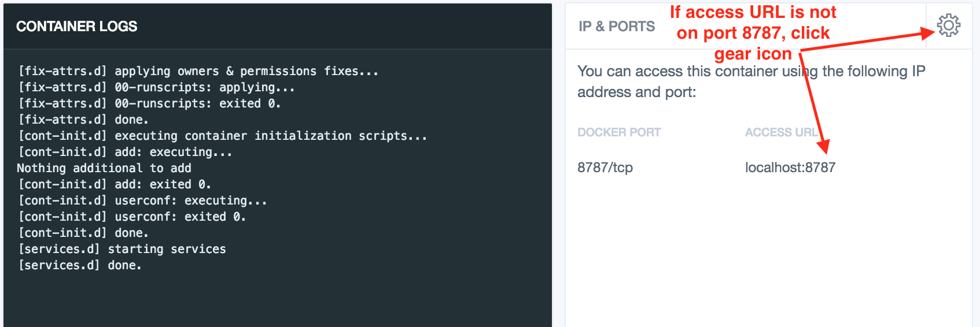The height and width of the screenshot is (327, 980).
Task: Click the CONTAINER LOGS panel heading
Action: pos(76,26)
